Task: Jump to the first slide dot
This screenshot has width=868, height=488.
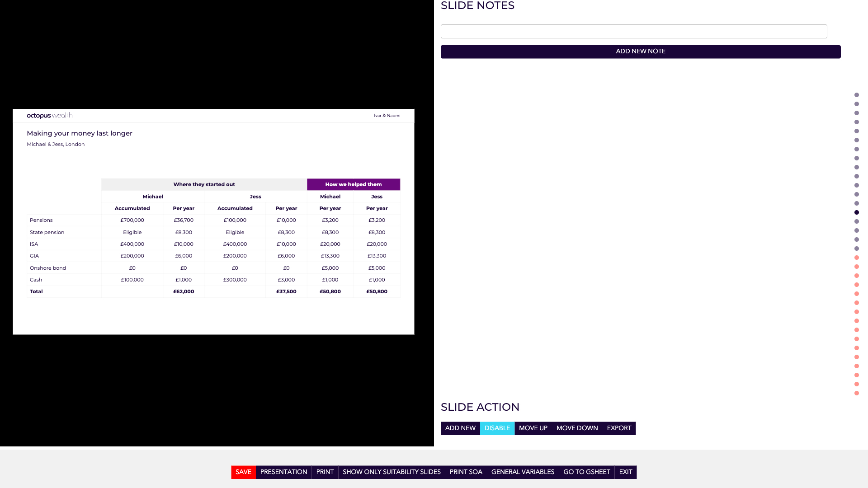Action: [857, 95]
